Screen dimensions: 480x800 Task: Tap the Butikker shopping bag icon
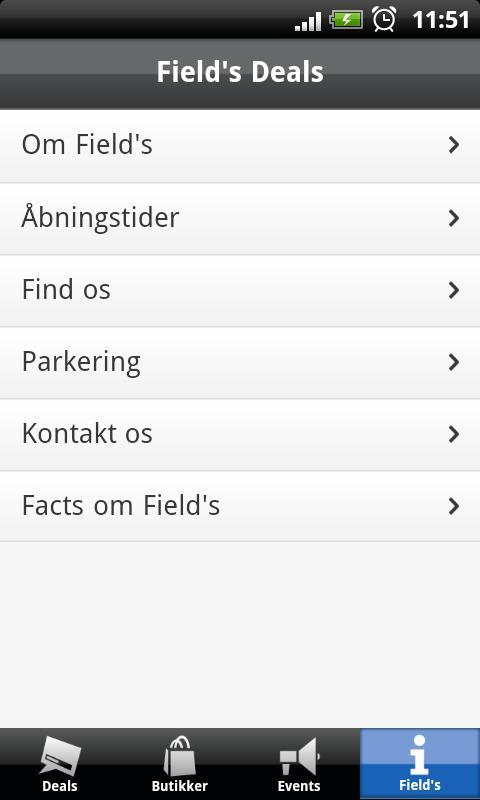point(180,756)
